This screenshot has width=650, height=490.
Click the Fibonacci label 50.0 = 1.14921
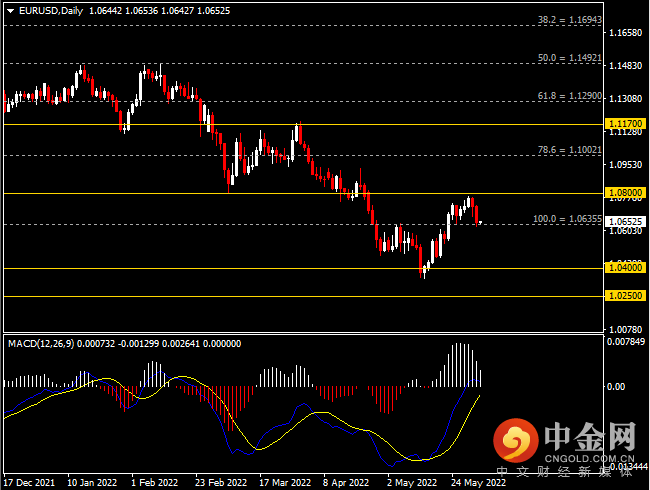(570, 58)
